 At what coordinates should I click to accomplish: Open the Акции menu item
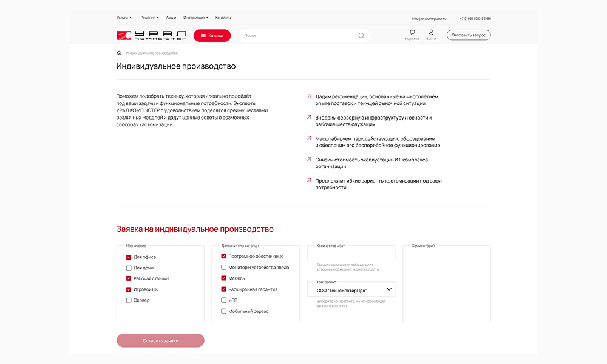(x=171, y=18)
